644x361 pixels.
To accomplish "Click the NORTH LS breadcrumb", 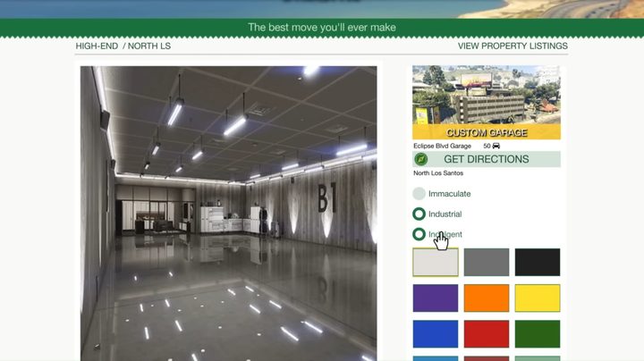I will tap(149, 46).
